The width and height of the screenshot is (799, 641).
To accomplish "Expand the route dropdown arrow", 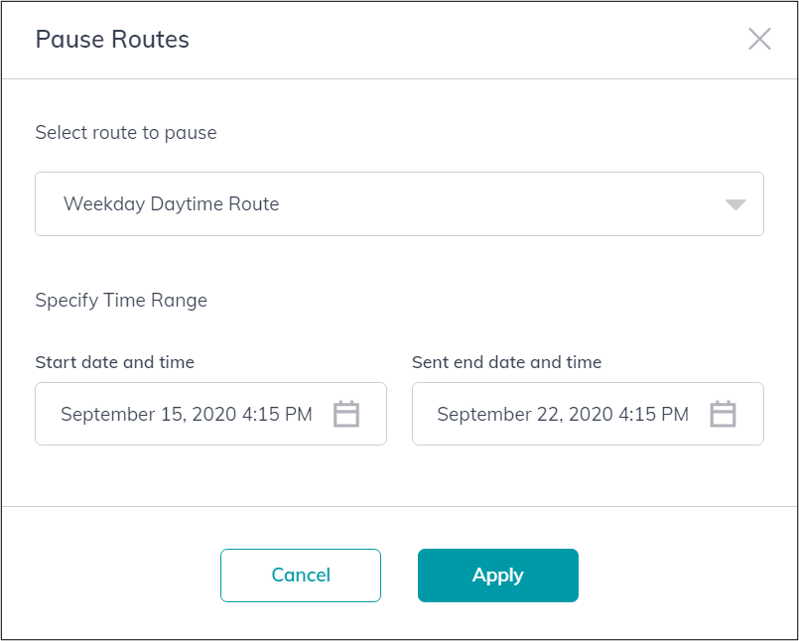I will [x=736, y=204].
